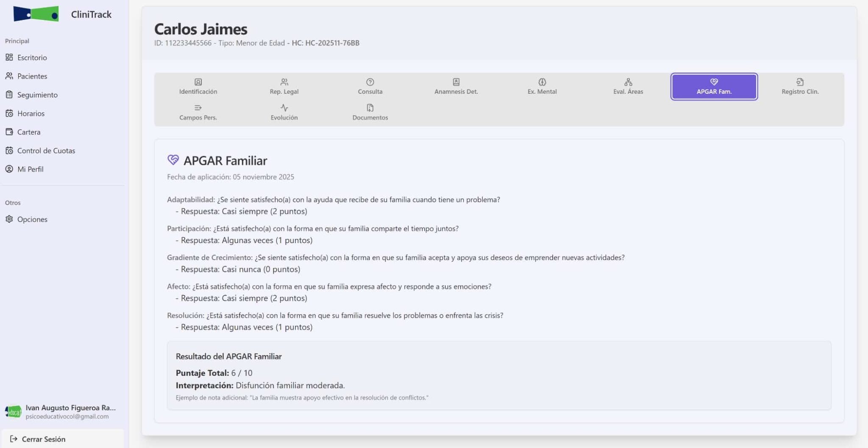Click the Mi Perfil user icon
This screenshot has height=448, width=868.
click(9, 169)
